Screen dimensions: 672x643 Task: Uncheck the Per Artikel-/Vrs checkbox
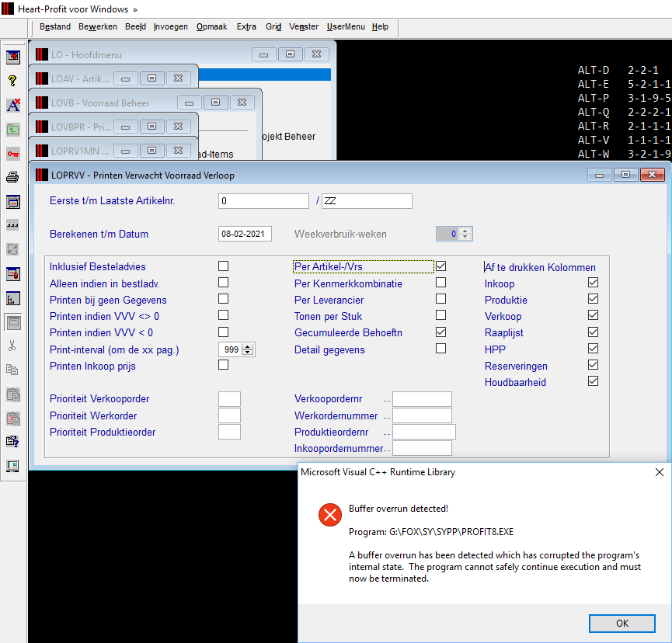[440, 266]
